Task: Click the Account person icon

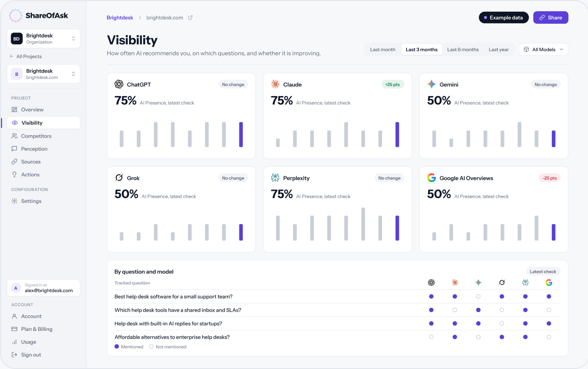Action: pos(15,316)
